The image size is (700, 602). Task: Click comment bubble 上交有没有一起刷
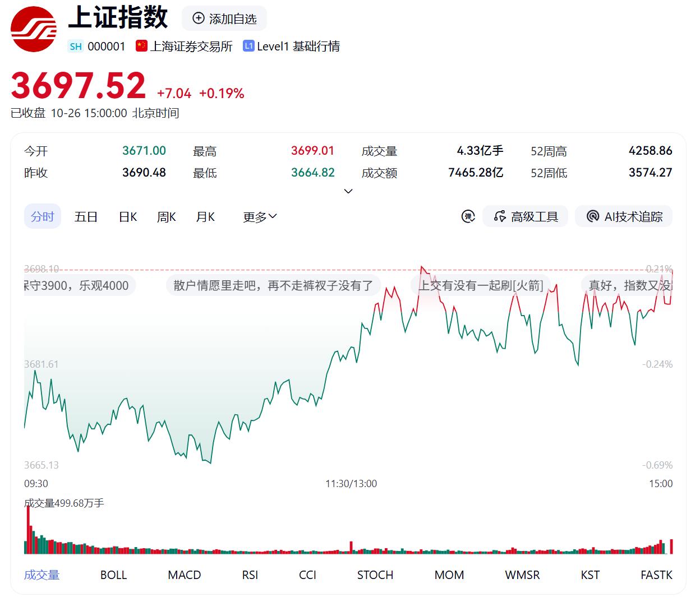click(x=481, y=285)
